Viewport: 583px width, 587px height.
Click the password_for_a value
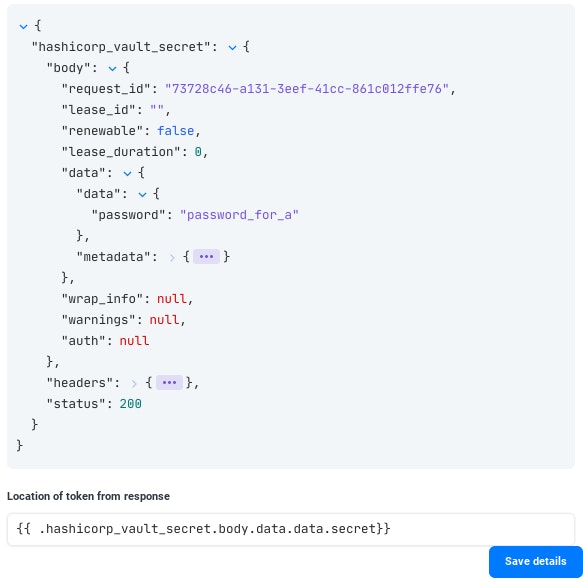coord(239,215)
